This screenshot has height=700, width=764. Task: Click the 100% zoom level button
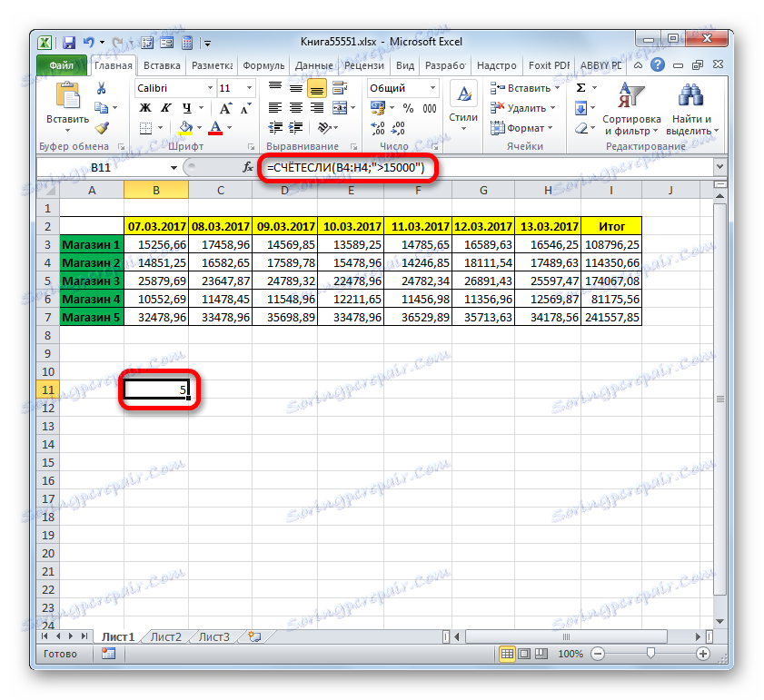click(571, 654)
